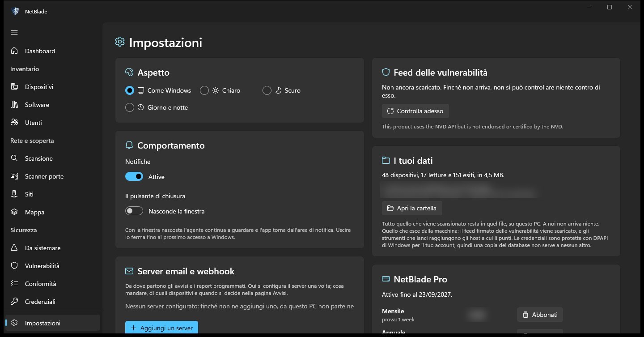Click the NetBlade logo in the title bar
Viewport: 644px width, 337px height.
point(15,11)
